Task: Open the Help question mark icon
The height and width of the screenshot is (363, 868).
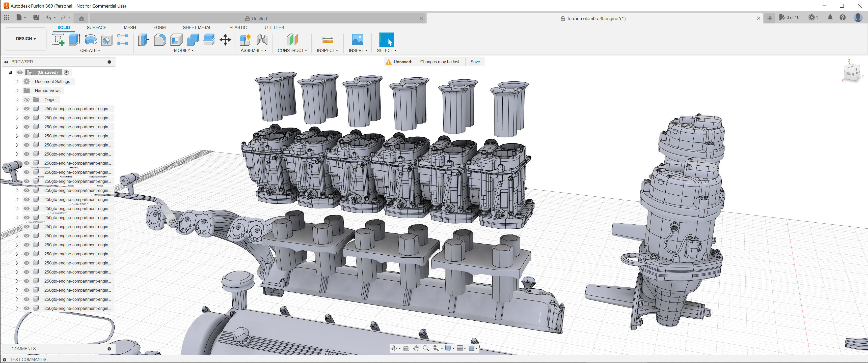Action: [843, 17]
